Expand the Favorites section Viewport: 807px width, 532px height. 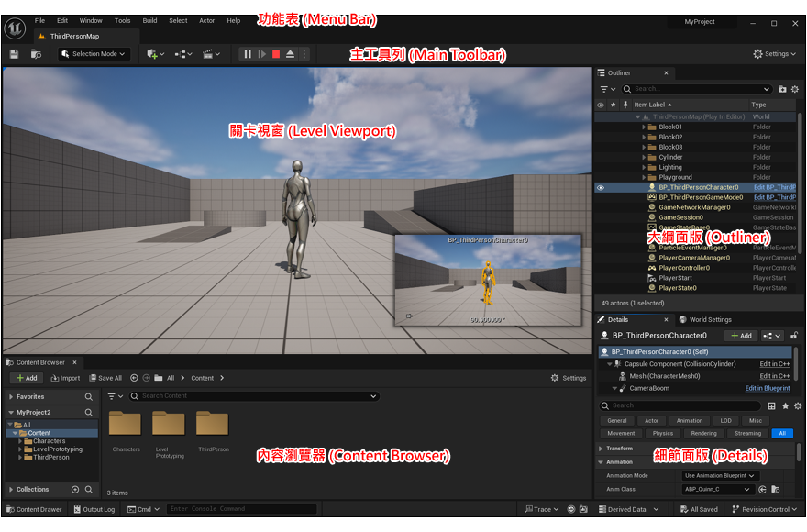tap(11, 397)
